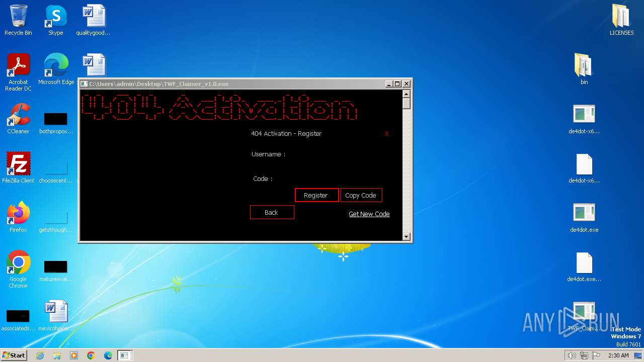Launch FileZilla Client shortcut

click(x=18, y=167)
